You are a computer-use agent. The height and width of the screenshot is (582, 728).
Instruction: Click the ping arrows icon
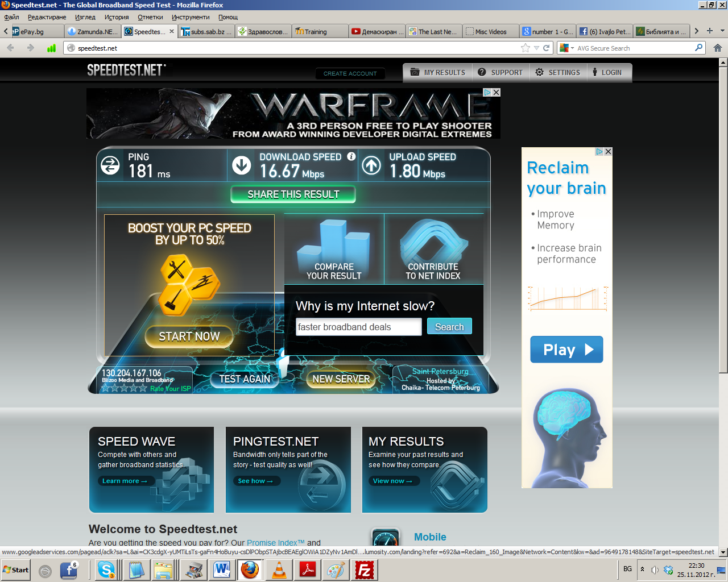coord(110,165)
